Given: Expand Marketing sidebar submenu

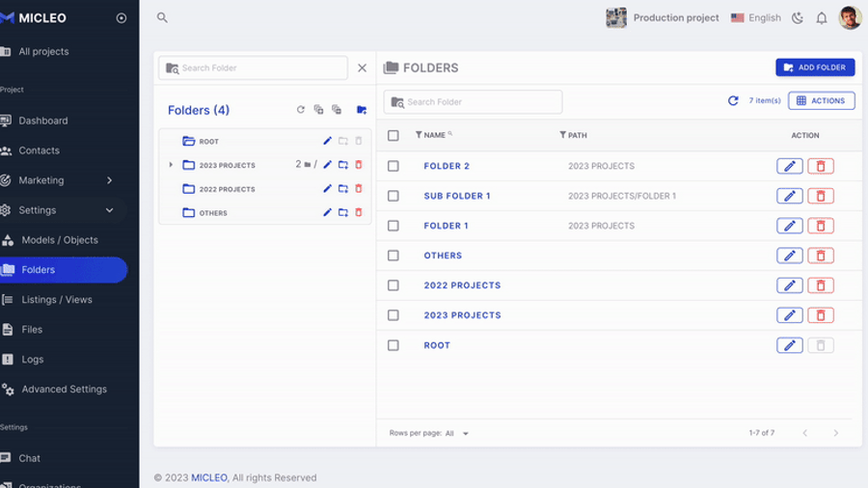Looking at the screenshot, I should point(110,180).
